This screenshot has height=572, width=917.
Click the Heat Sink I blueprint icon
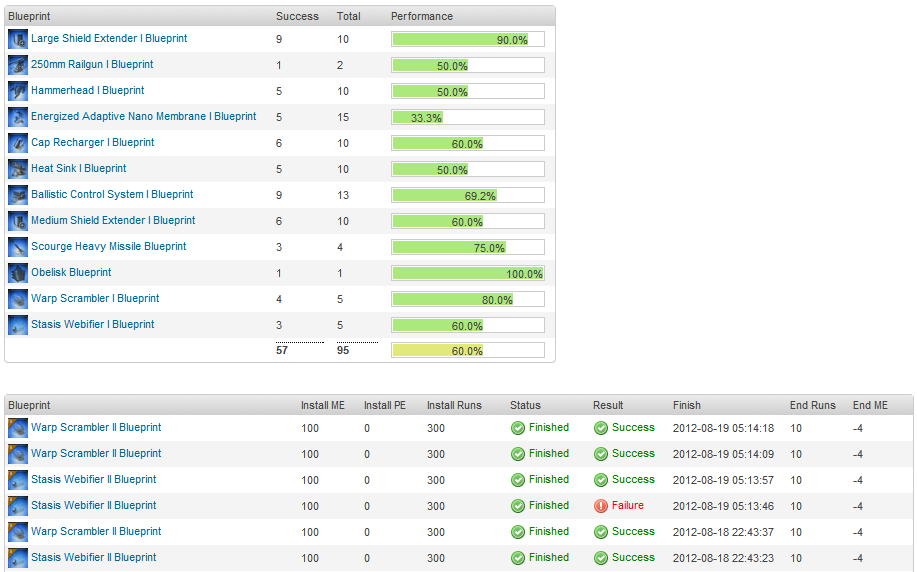tap(18, 169)
